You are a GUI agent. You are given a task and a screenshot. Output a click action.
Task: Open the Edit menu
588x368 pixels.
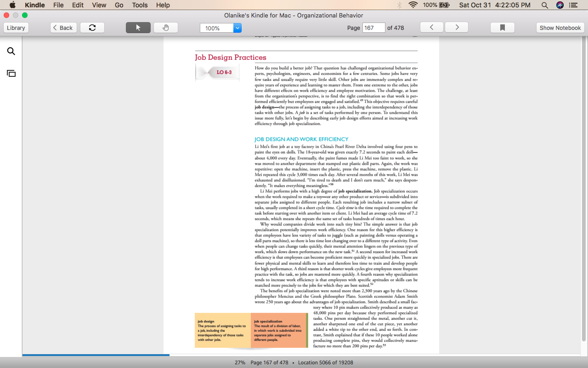tap(78, 5)
